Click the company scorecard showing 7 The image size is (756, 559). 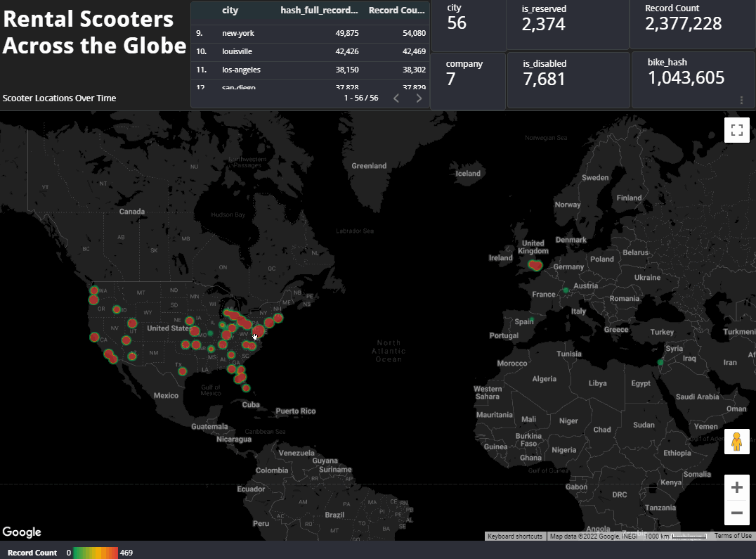click(x=468, y=81)
